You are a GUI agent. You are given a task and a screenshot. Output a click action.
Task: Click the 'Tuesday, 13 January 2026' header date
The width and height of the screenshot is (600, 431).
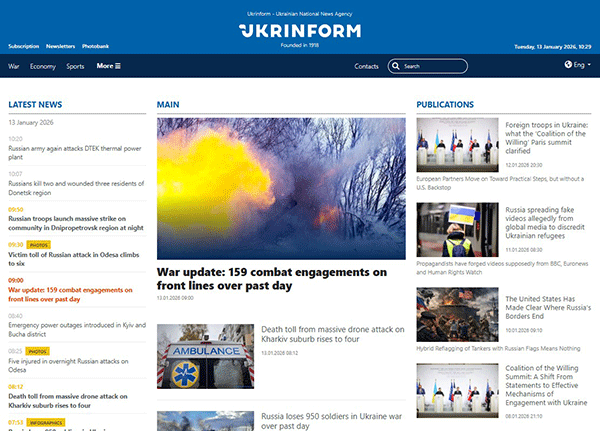pos(553,47)
